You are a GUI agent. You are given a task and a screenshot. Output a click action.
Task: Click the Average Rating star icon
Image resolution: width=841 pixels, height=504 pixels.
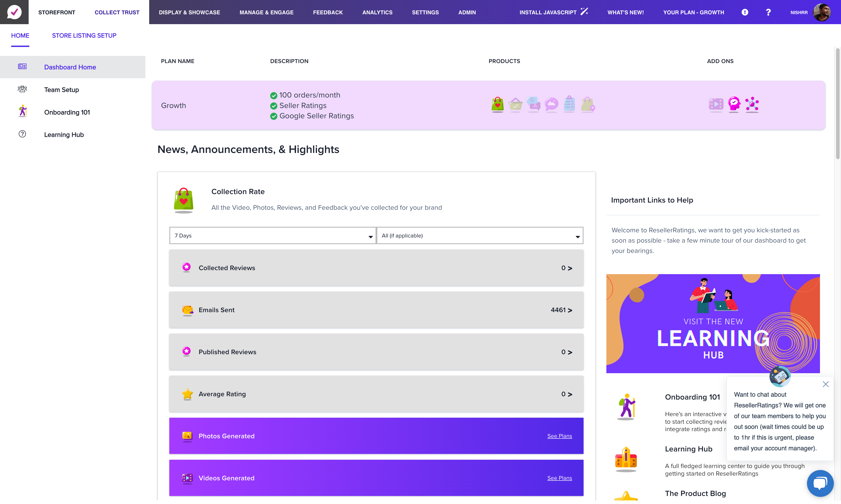point(187,394)
